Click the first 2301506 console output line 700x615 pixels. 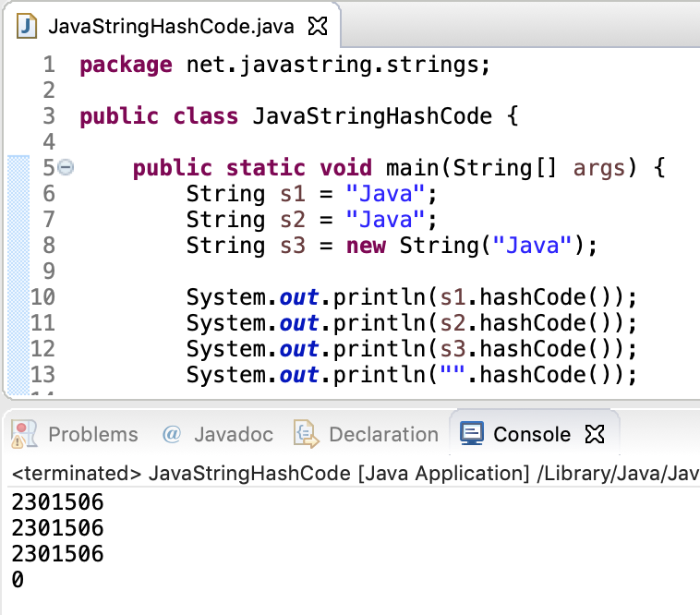pyautogui.click(x=57, y=503)
